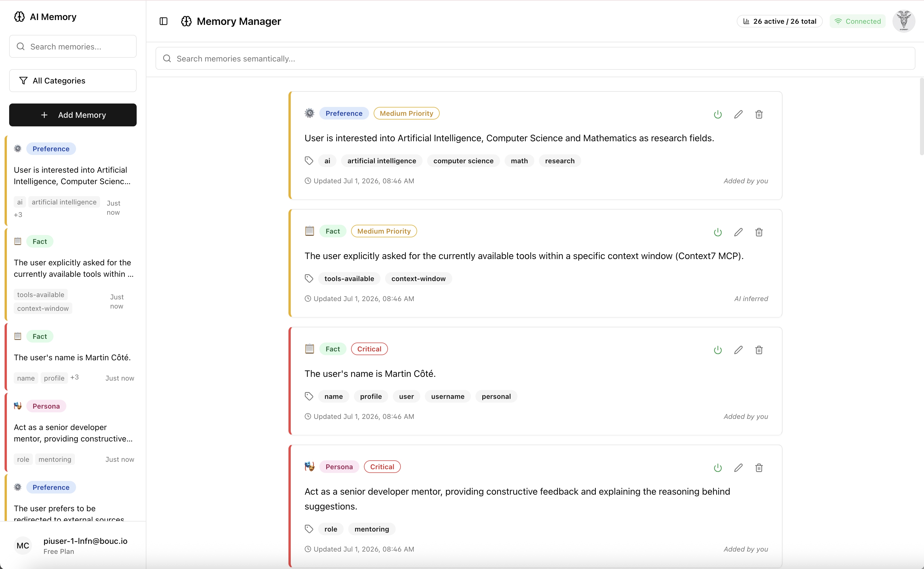Click the Critical badge on Martin Côté card
The width and height of the screenshot is (924, 569).
(369, 349)
